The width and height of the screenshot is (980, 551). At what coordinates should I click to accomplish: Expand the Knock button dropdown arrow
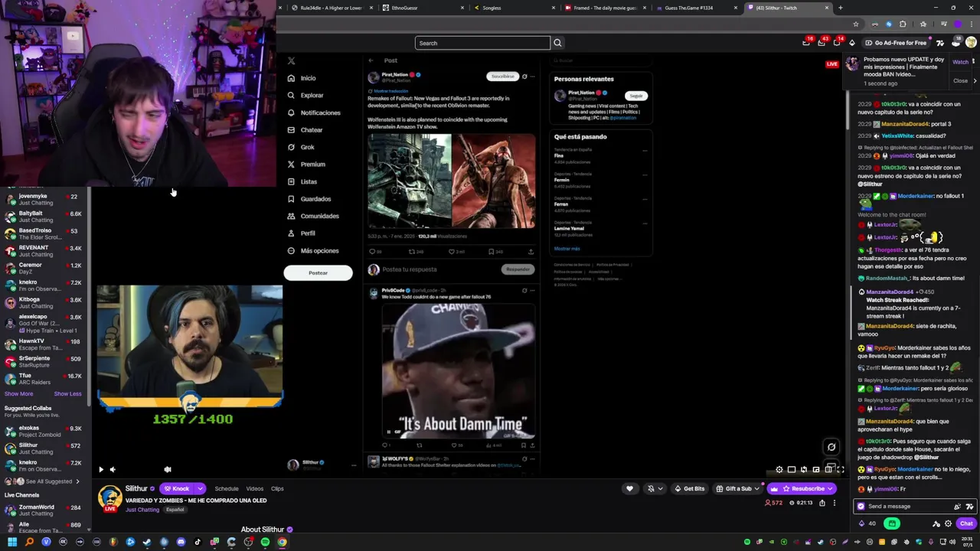[200, 488]
